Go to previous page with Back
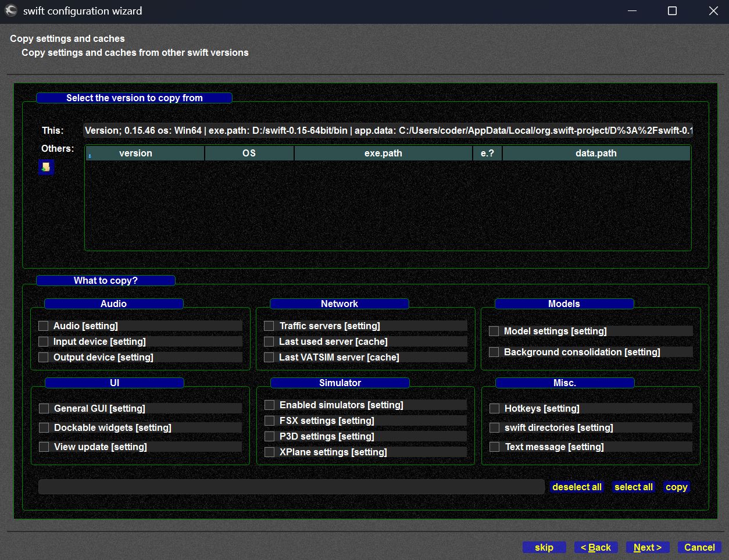 (x=596, y=547)
